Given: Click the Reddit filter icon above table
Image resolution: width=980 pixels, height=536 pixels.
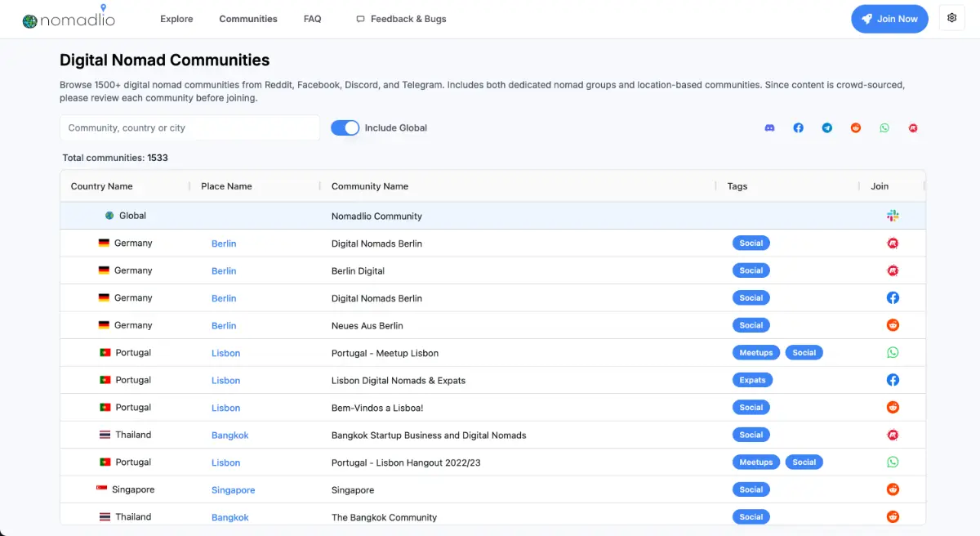Looking at the screenshot, I should (x=856, y=128).
